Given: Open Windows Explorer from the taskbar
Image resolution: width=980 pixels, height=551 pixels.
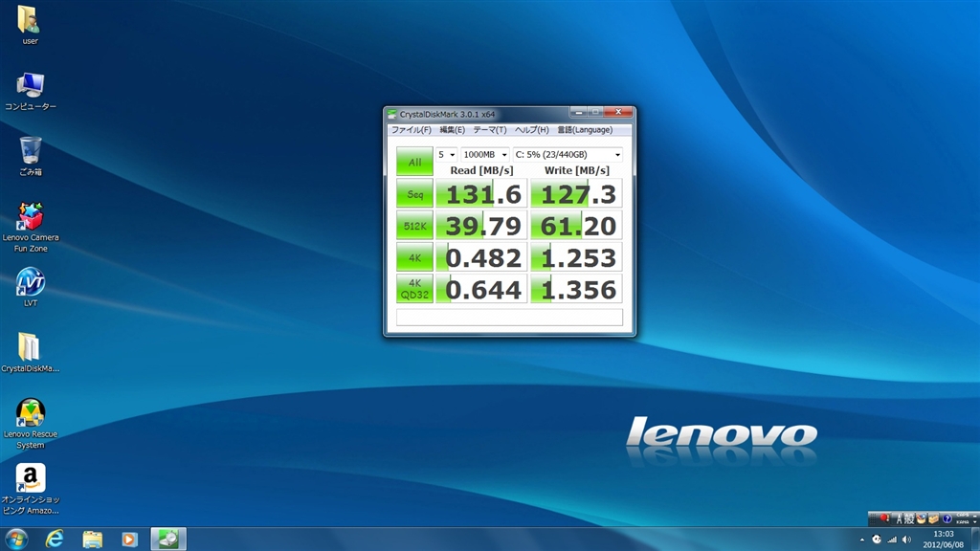Looking at the screenshot, I should pos(93,539).
